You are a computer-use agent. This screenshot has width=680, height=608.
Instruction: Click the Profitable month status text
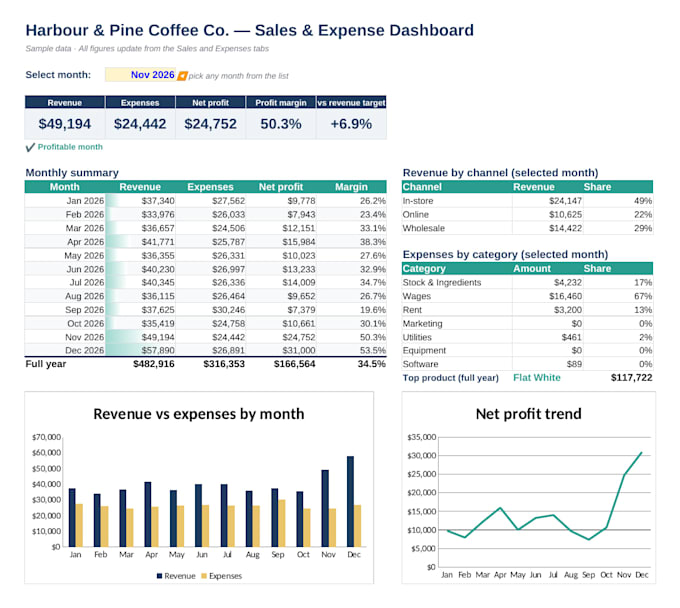point(70,147)
